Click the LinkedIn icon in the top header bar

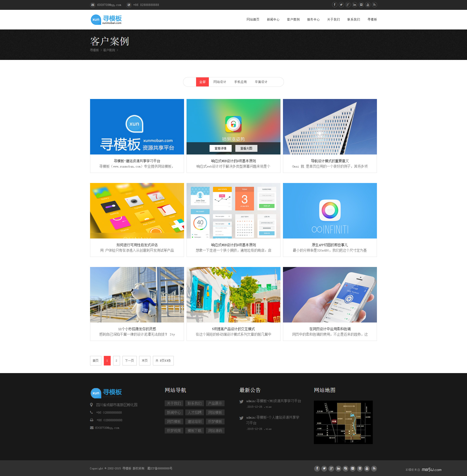coord(354,5)
